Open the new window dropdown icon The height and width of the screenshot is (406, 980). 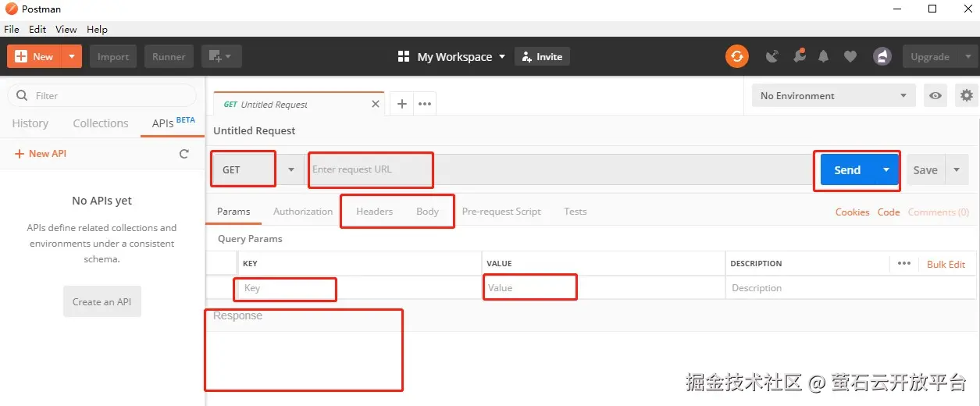click(x=222, y=56)
